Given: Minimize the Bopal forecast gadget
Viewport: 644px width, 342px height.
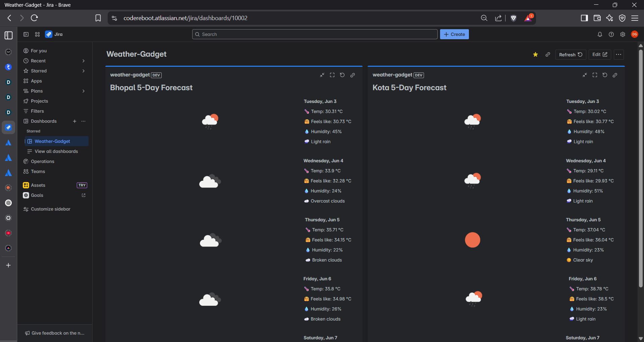Looking at the screenshot, I should pyautogui.click(x=322, y=75).
